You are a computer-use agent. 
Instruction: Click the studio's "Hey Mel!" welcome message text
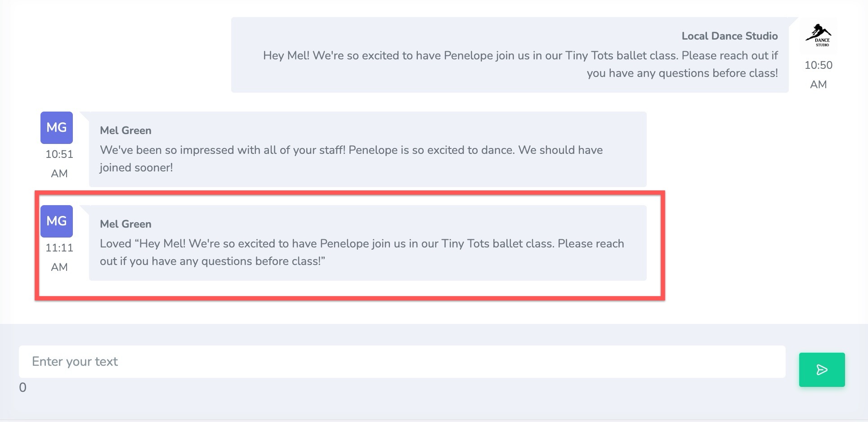520,64
